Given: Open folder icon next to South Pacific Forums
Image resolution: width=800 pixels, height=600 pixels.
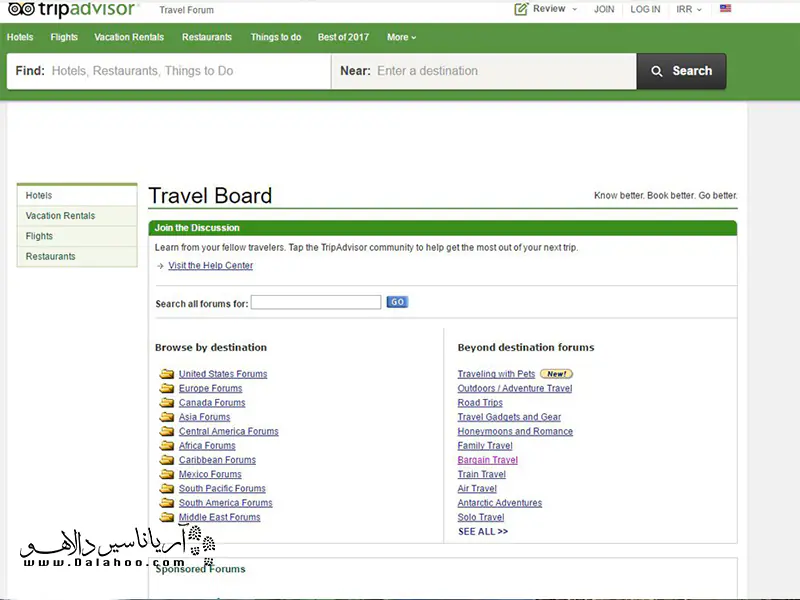Looking at the screenshot, I should coord(166,488).
